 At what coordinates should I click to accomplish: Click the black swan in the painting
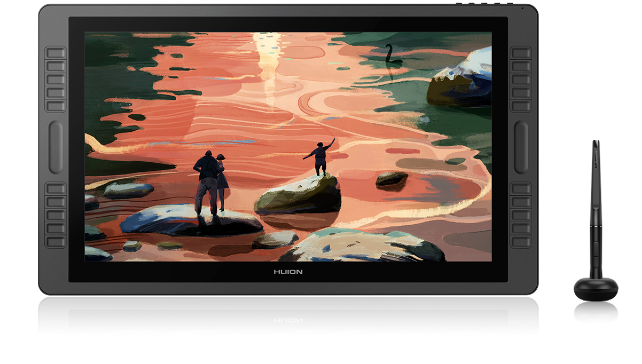point(393,56)
